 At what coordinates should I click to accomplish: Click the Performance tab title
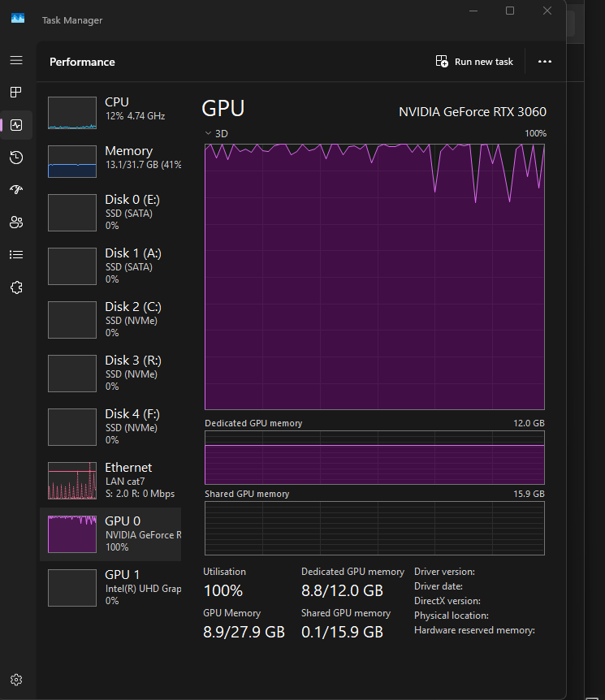pos(82,61)
